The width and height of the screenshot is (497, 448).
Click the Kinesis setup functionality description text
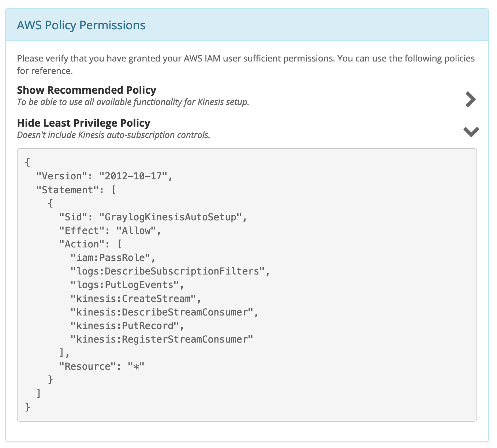coord(133,102)
